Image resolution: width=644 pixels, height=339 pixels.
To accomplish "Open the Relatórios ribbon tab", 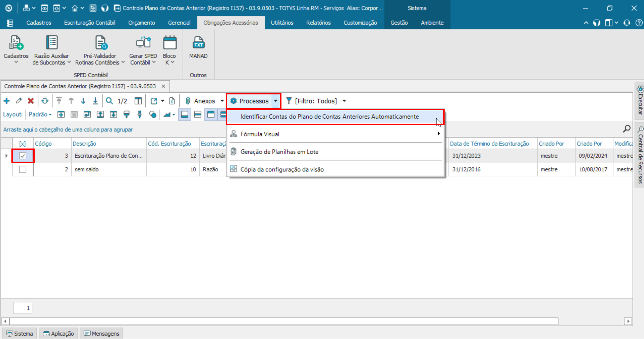I will [x=318, y=23].
